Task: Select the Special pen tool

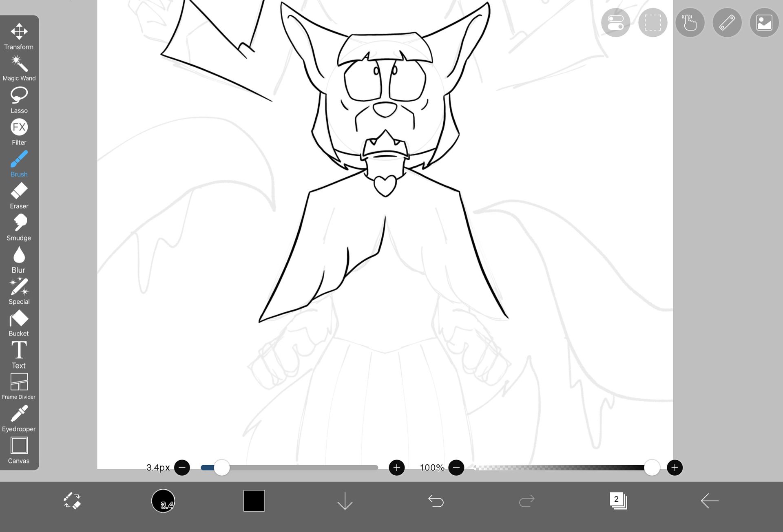Action: click(x=19, y=291)
